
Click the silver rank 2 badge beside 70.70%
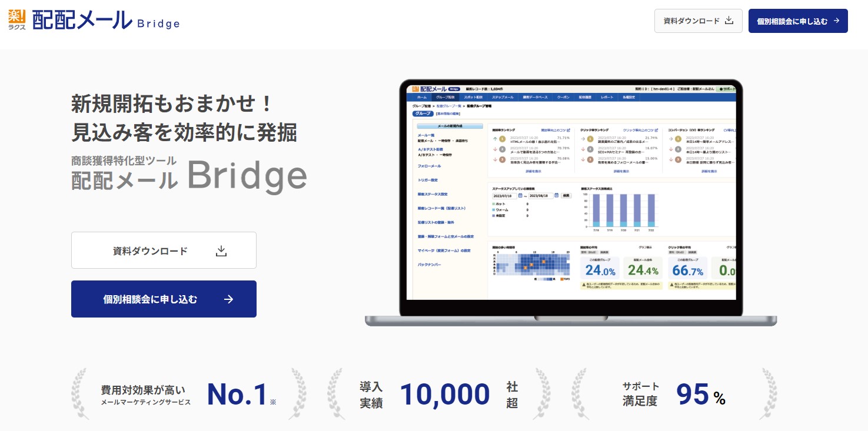503,149
